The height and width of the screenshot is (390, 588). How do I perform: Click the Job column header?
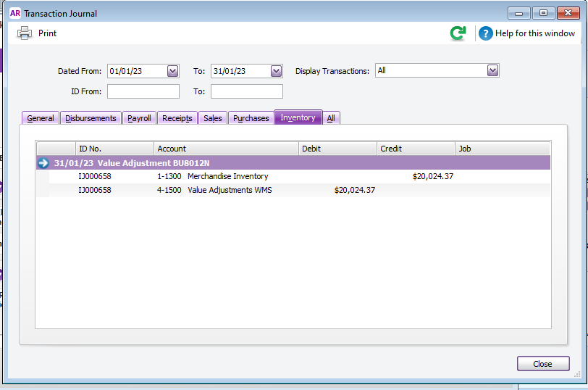pos(503,149)
